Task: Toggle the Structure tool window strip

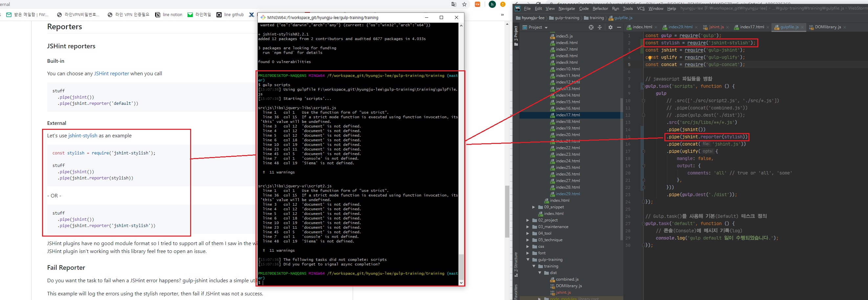Action: 516,265
